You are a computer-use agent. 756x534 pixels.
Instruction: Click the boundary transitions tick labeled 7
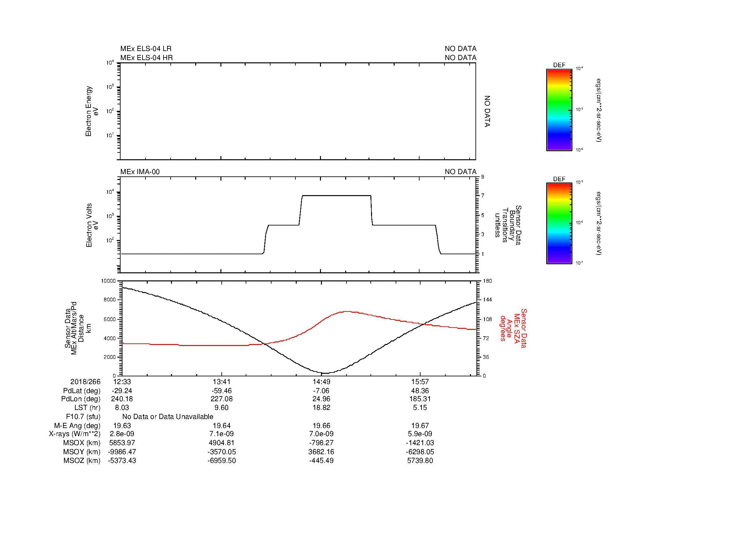[482, 196]
